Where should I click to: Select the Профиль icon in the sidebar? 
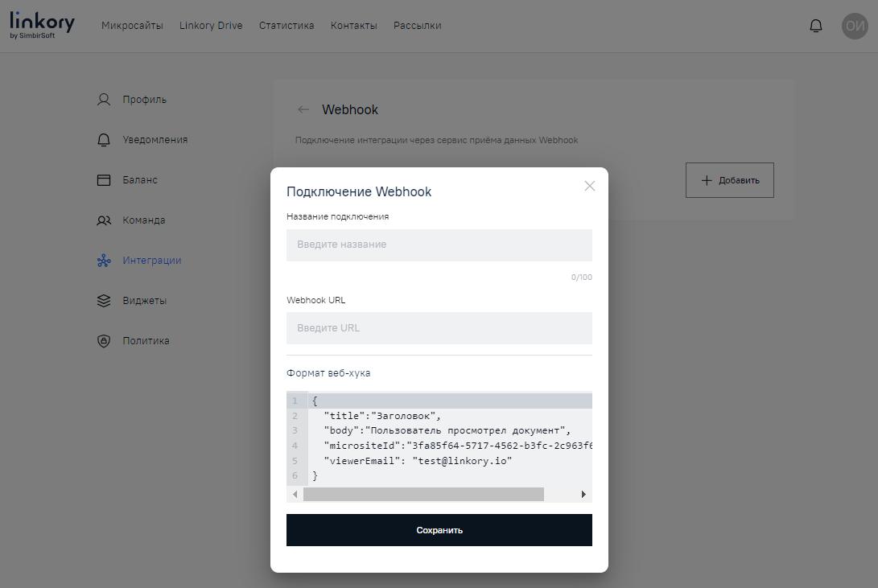(x=103, y=99)
